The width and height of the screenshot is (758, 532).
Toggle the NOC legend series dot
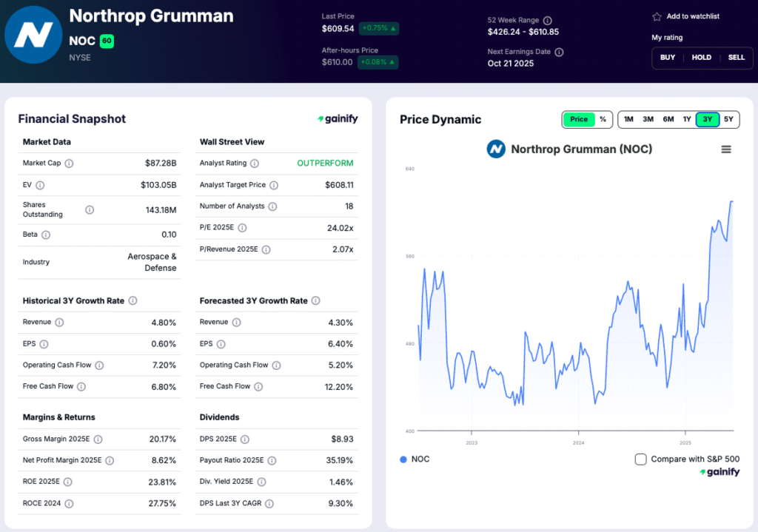click(403, 459)
